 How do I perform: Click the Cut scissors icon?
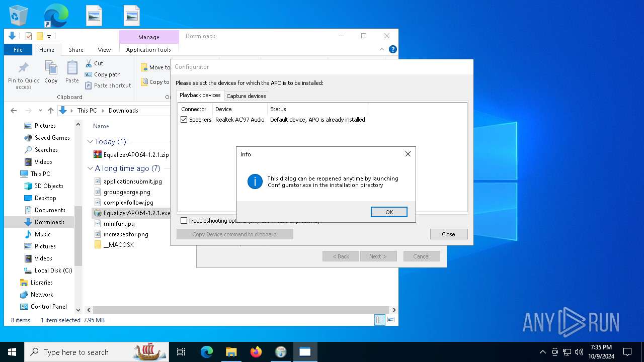point(89,63)
